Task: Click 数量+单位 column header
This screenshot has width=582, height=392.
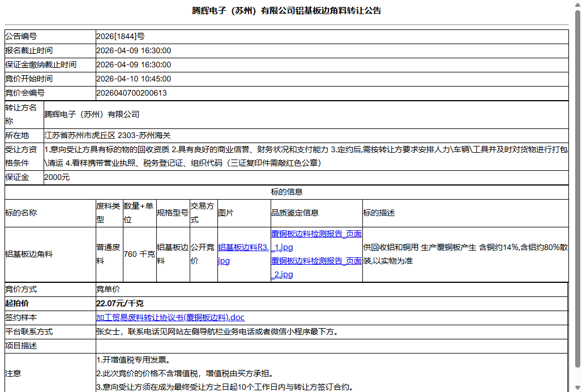Action: [140, 213]
